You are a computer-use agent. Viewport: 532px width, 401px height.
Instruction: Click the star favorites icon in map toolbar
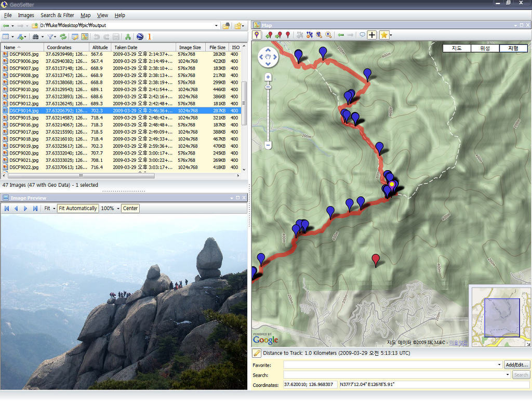(x=383, y=35)
